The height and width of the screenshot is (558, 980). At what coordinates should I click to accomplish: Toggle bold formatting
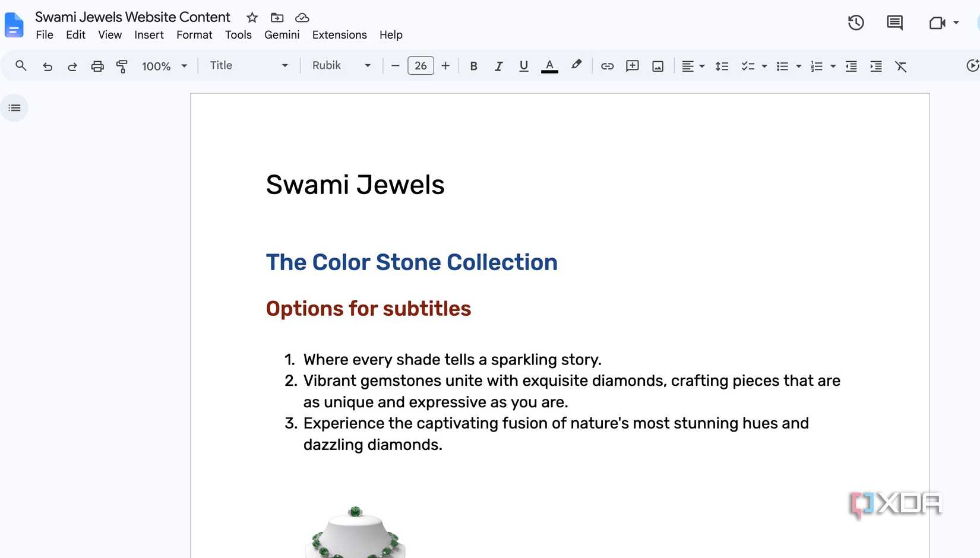(473, 66)
